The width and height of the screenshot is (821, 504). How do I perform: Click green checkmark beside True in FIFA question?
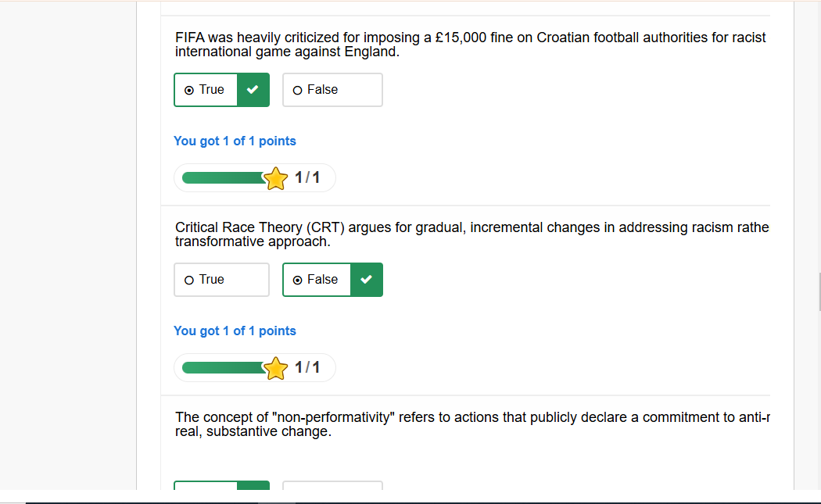(x=253, y=90)
